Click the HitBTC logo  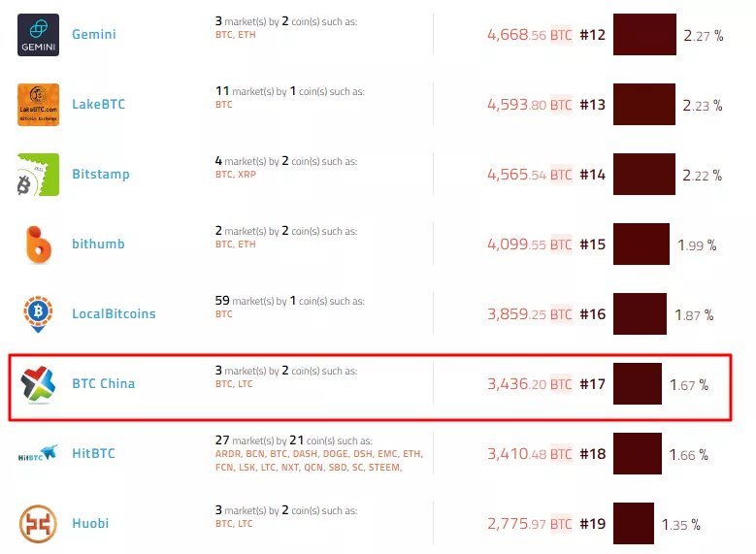coord(38,454)
